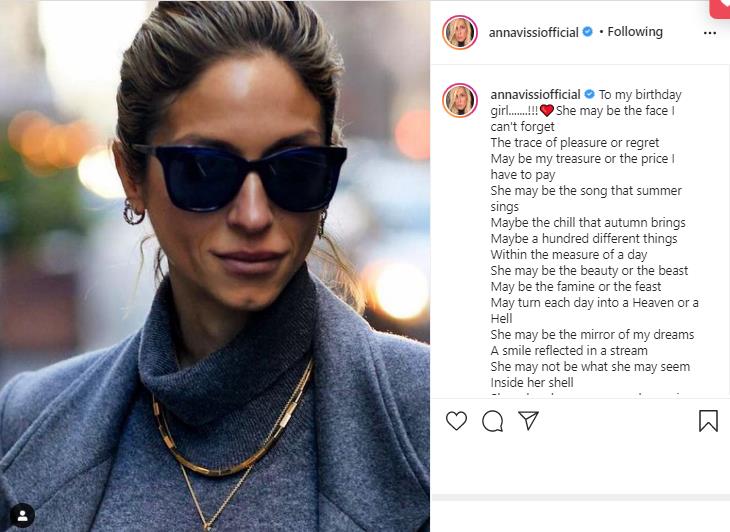Click the photo of the woman in sunglasses
The image size is (730, 532).
[215, 266]
